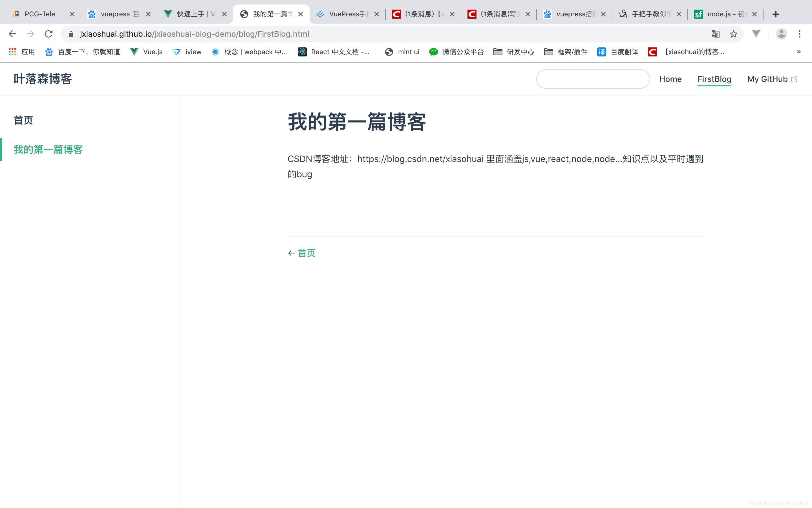The width and height of the screenshot is (812, 508).
Task: Open the Vue.js bookmark
Action: (x=146, y=52)
